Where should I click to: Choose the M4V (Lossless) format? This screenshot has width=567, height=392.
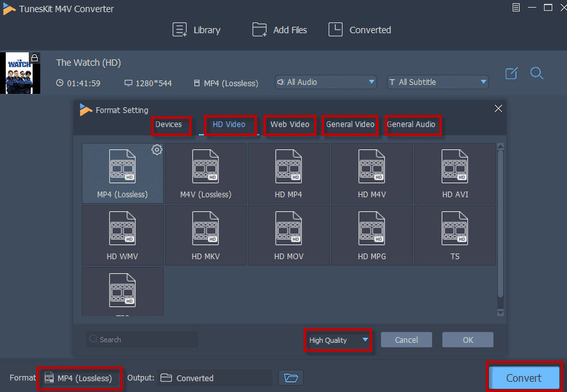click(206, 173)
